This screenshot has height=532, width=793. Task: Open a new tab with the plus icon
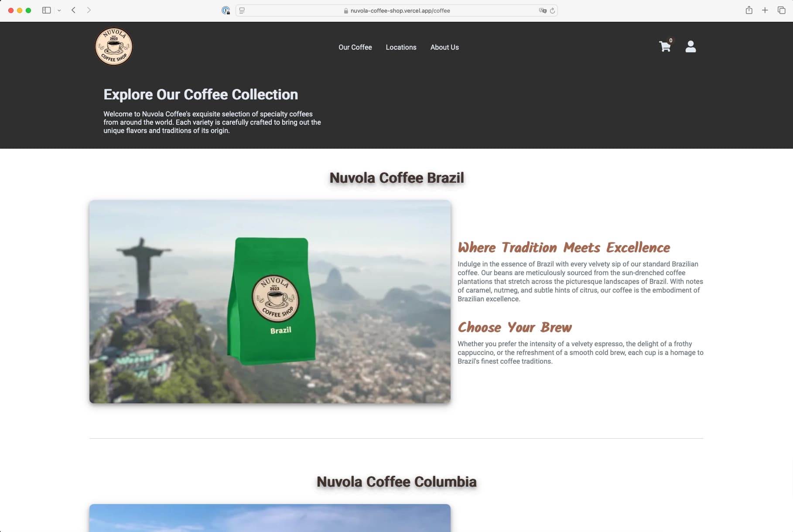(765, 10)
